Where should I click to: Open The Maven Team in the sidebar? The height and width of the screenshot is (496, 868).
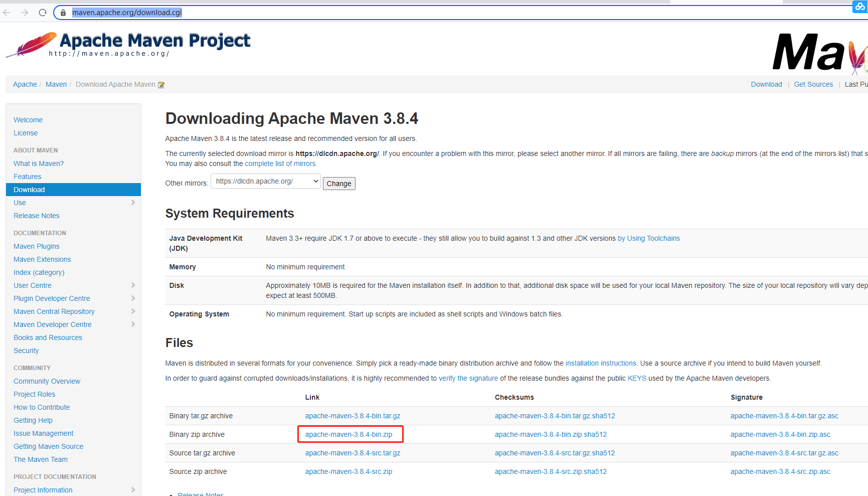(x=41, y=459)
